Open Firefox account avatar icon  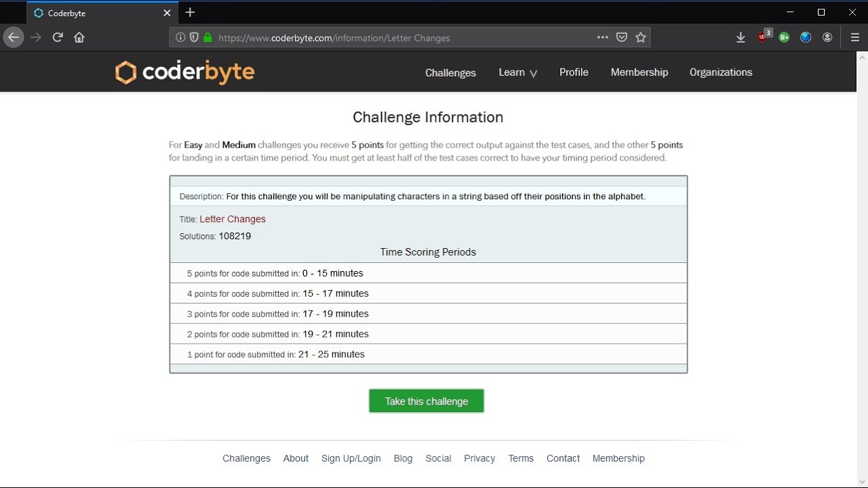tap(827, 38)
